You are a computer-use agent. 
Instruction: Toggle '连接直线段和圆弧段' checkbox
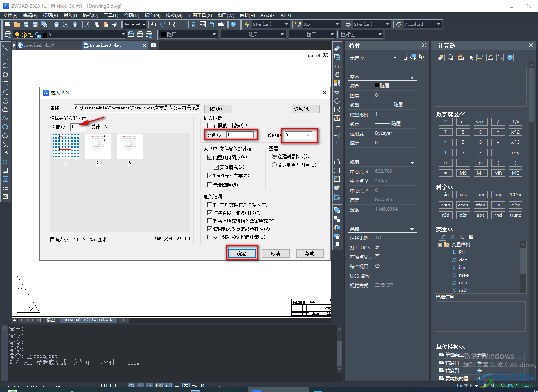[210, 213]
